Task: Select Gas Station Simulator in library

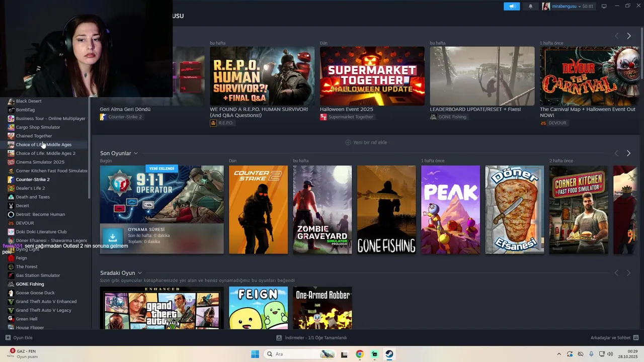Action: coord(38,276)
